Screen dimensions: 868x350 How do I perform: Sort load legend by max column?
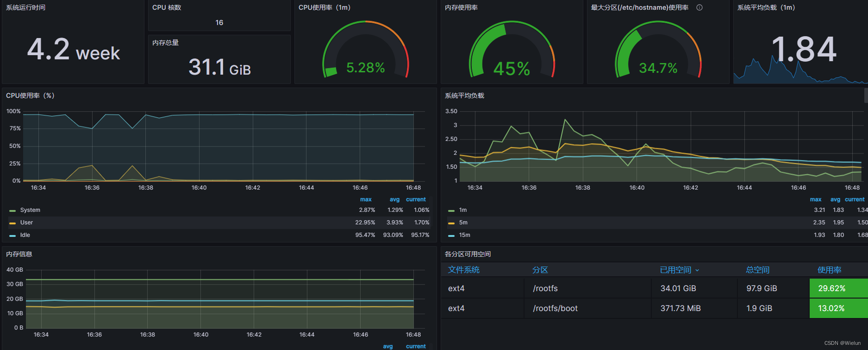(x=816, y=199)
